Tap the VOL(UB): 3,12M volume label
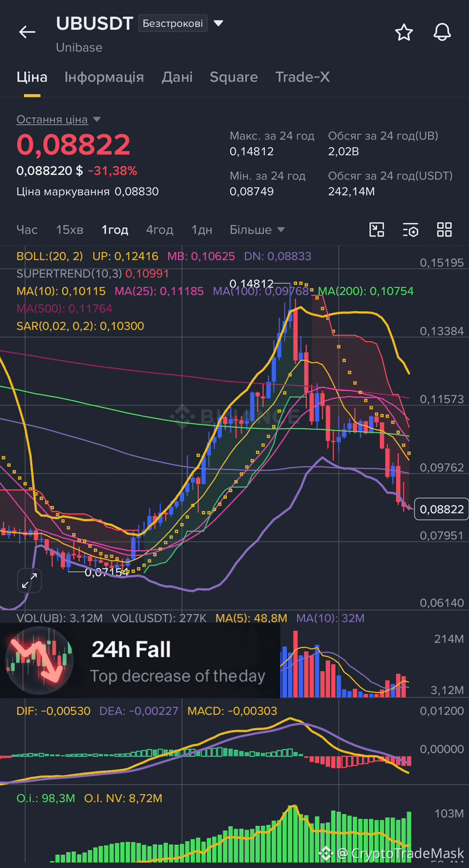Viewport: 469px width, 868px height. (60, 618)
